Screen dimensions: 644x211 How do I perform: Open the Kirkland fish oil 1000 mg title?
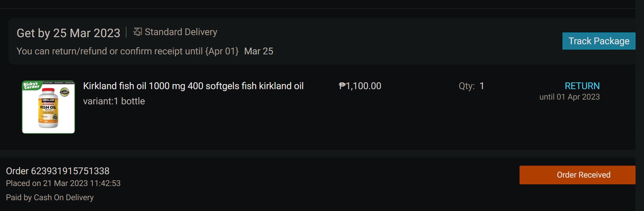pyautogui.click(x=193, y=86)
